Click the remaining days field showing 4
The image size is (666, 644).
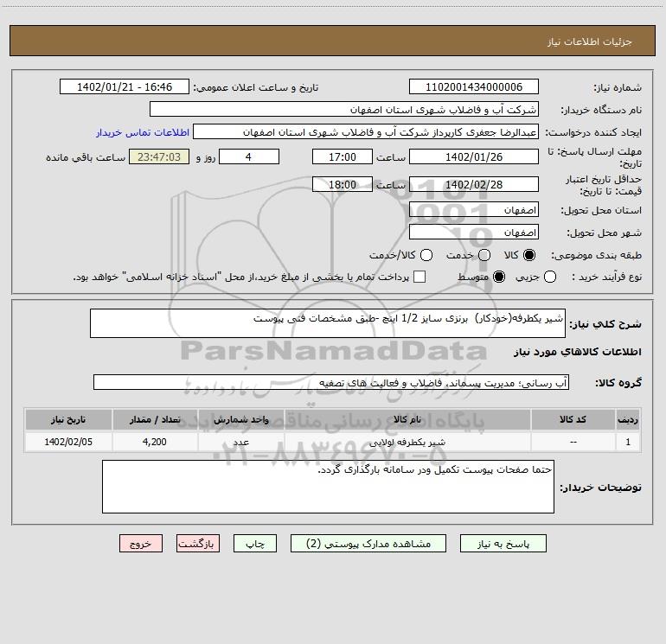pos(249,156)
